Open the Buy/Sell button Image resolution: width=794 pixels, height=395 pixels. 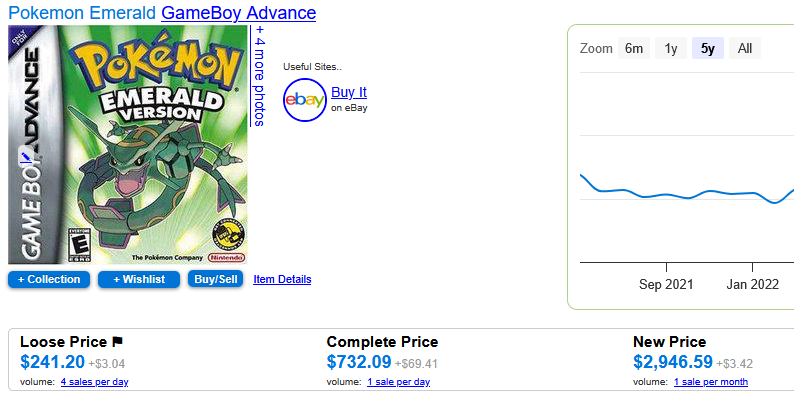click(x=216, y=279)
